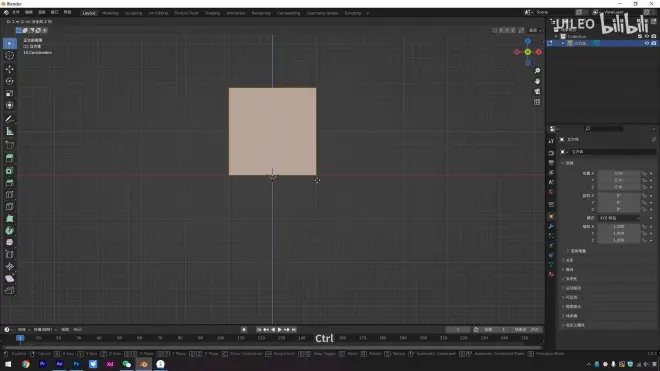Click the pan view hand icon
Screen dimensions: 660x371
tap(537, 81)
